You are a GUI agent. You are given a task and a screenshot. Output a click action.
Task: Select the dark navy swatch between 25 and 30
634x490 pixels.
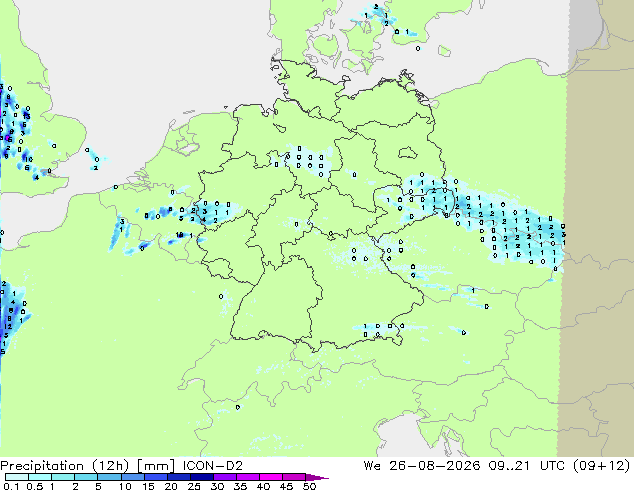point(201,477)
